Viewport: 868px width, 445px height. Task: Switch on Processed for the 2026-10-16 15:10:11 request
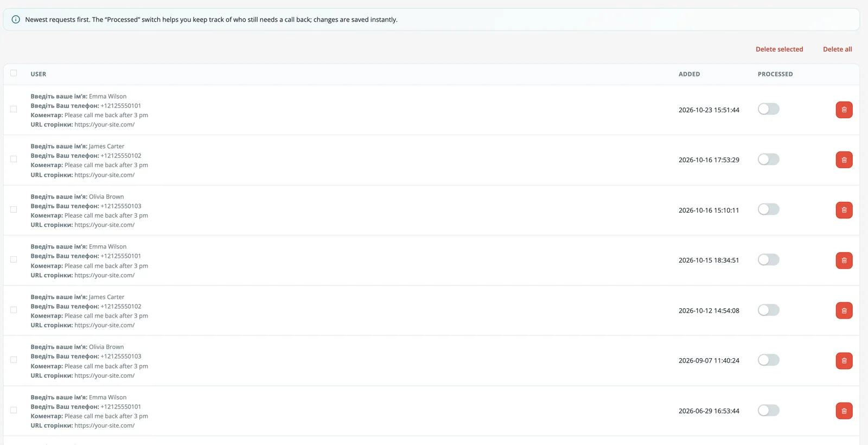pyautogui.click(x=768, y=209)
